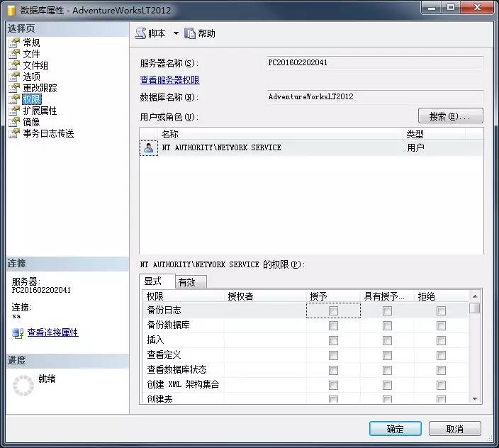Open 查看连接属性 link
The image size is (499, 448).
53,332
